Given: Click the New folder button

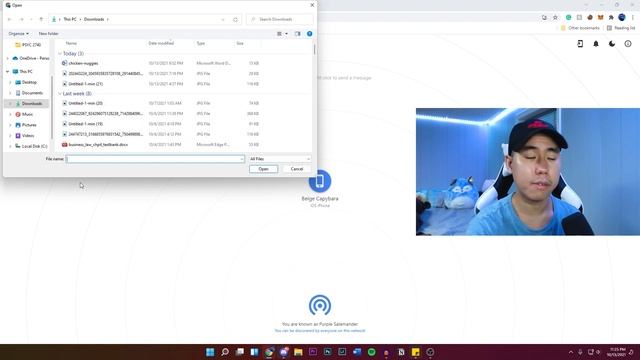Looking at the screenshot, I should click(49, 33).
